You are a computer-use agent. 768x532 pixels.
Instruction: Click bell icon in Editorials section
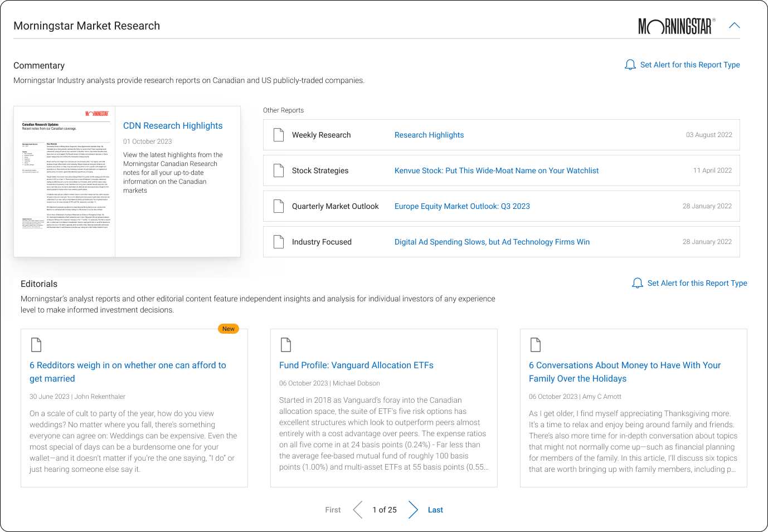coord(638,284)
